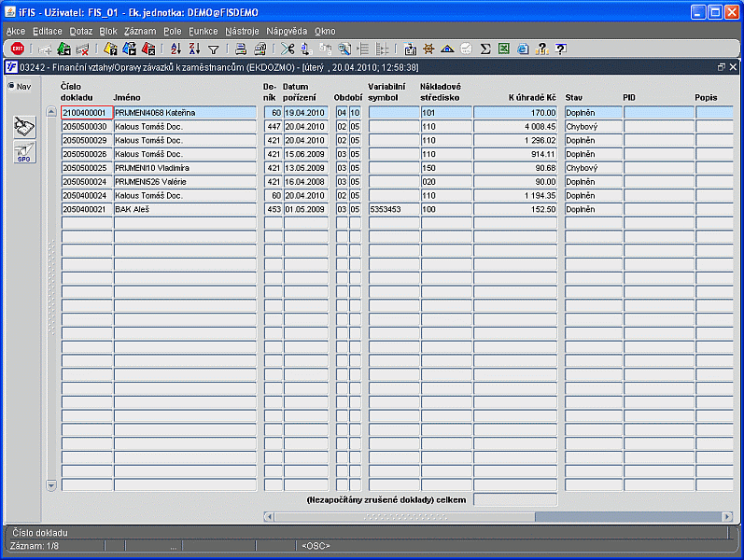Screen dimensions: 744x560
Task: Click PRUMENI10 Vladimíra name cell
Action: click(x=185, y=167)
